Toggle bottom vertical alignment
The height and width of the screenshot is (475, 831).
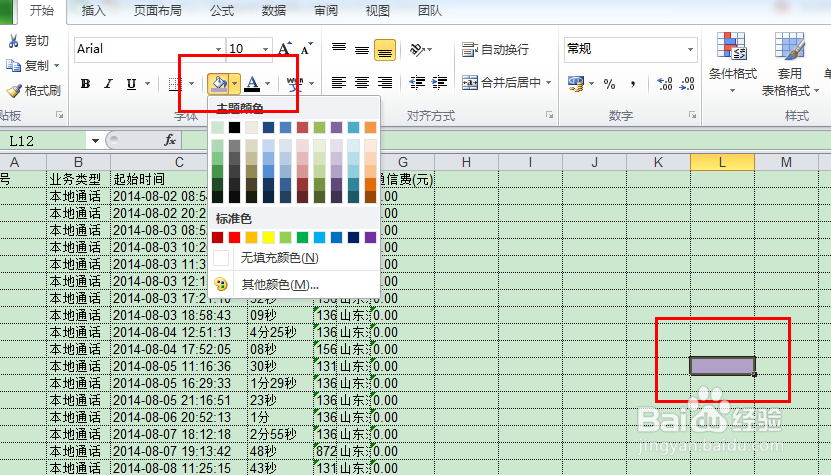[x=385, y=50]
